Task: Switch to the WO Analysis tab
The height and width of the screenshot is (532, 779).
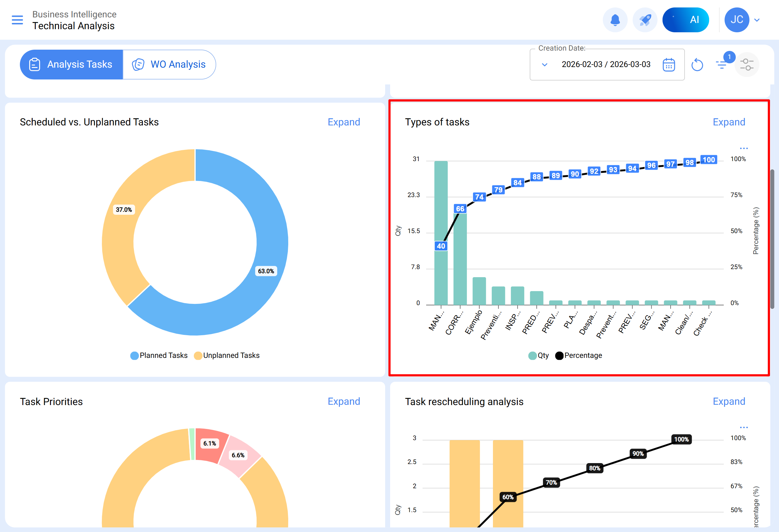Action: (169, 64)
